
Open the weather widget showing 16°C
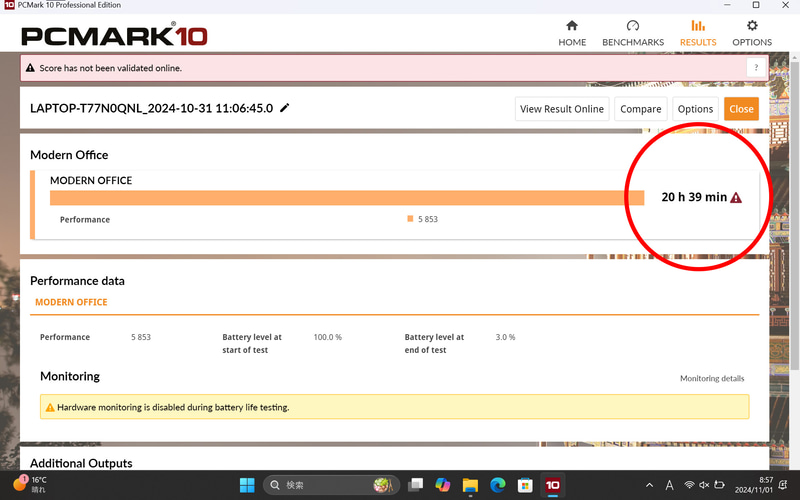tap(30, 484)
